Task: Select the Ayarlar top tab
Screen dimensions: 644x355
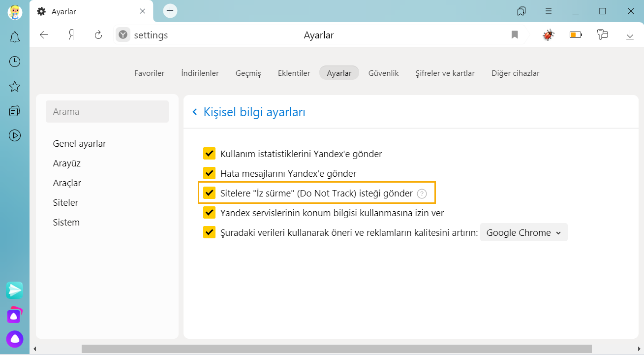Action: click(339, 73)
